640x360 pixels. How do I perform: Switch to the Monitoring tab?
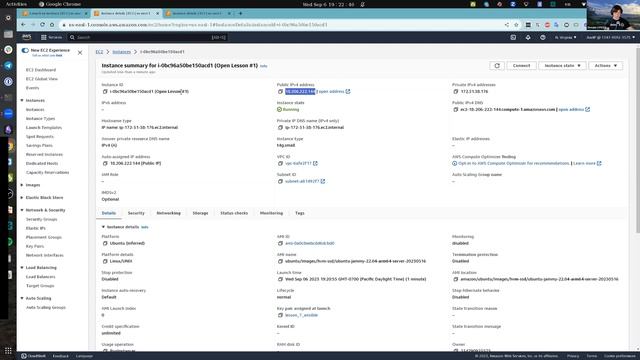(x=271, y=213)
